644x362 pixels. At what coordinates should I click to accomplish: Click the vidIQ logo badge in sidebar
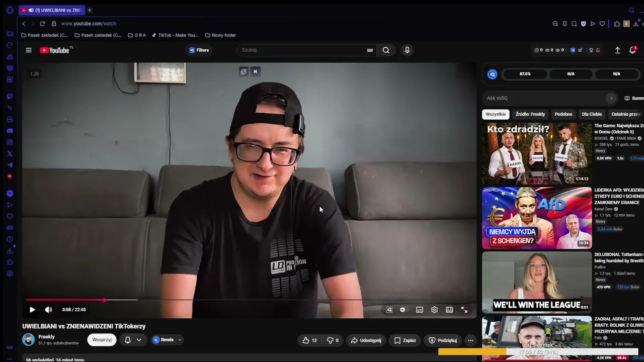[x=493, y=74]
